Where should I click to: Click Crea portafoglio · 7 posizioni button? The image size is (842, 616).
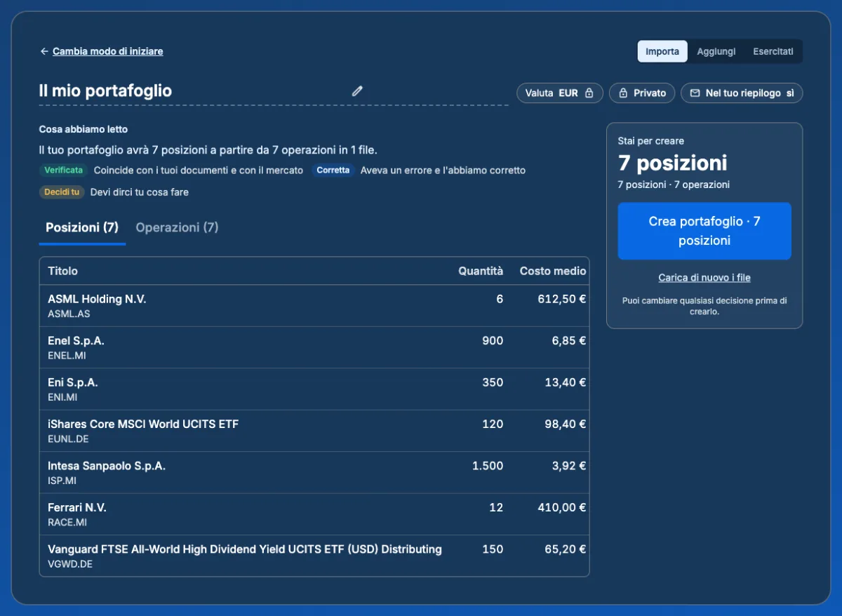point(704,231)
